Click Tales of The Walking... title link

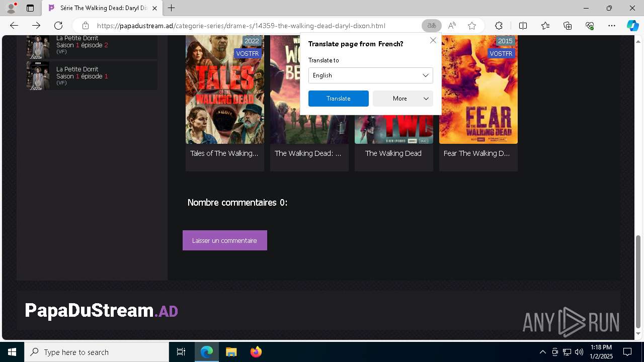pos(224,153)
